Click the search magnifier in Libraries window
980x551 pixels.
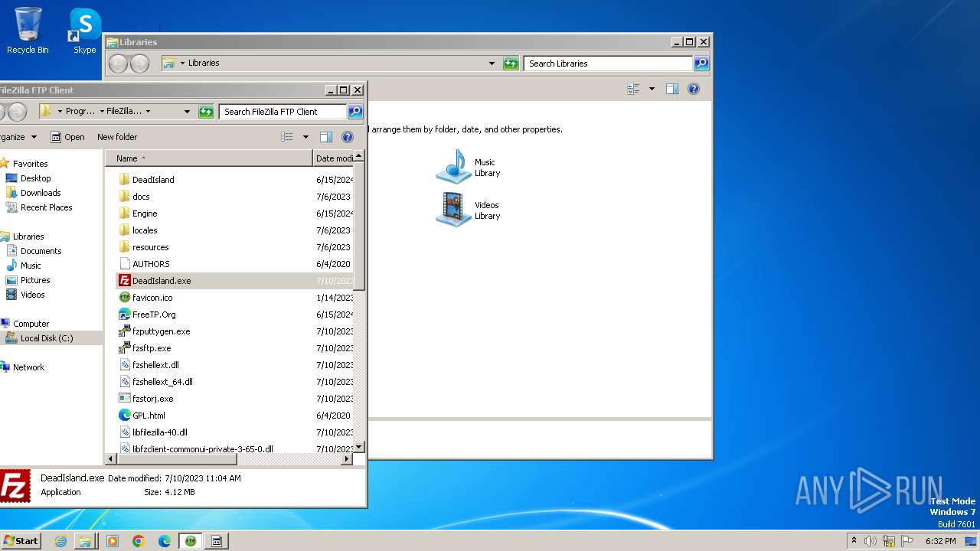click(x=701, y=64)
